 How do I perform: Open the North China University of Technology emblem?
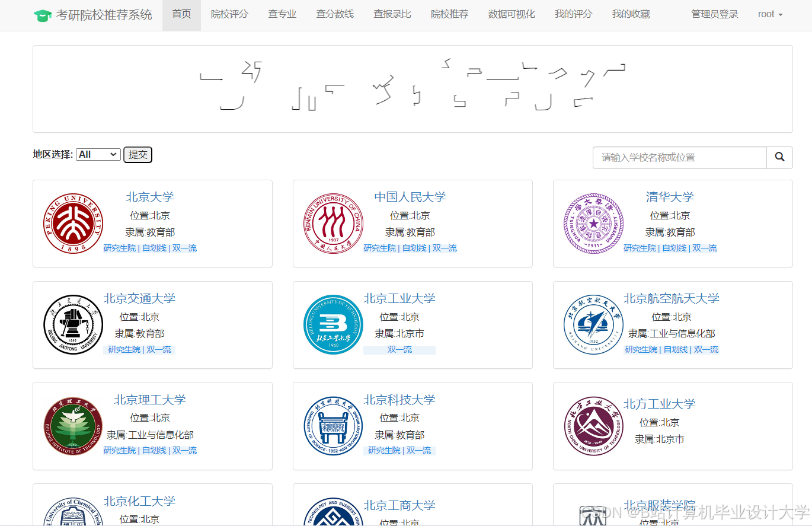593,426
